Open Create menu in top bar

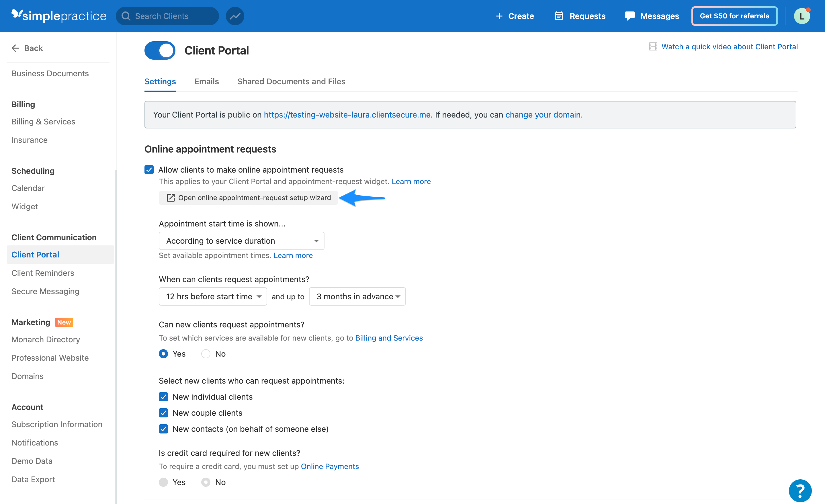[x=515, y=16]
